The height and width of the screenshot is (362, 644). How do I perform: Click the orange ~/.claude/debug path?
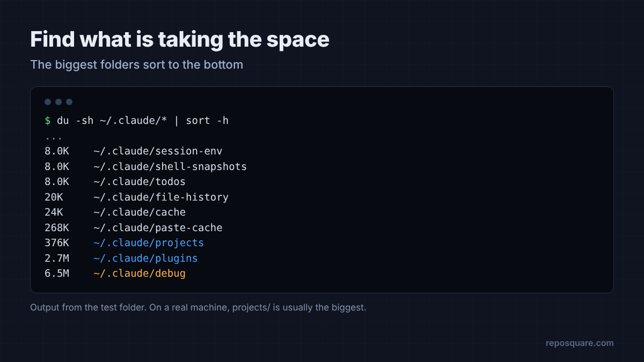click(140, 274)
